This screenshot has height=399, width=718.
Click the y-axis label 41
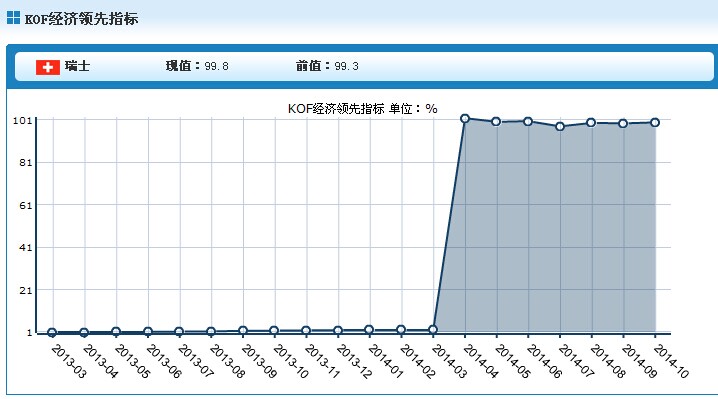coord(26,248)
